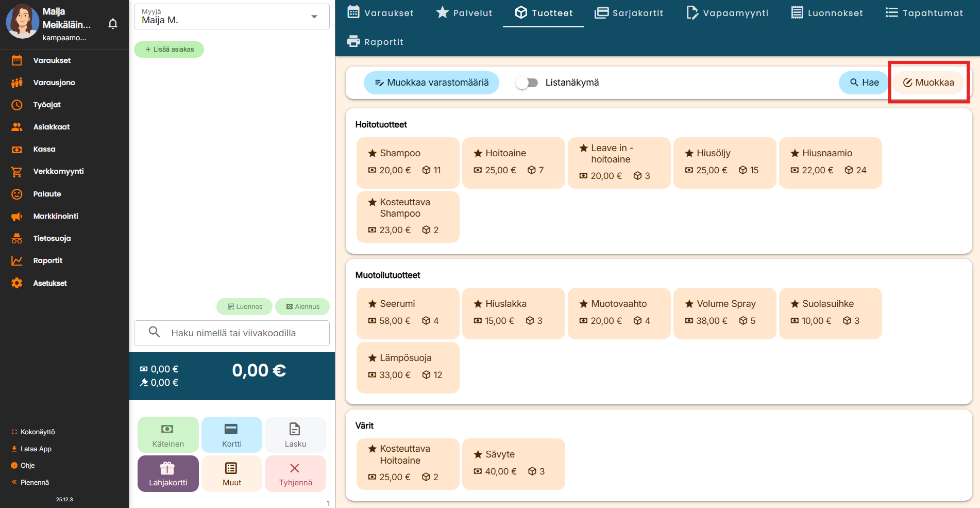Expand the Myyjä seller dropdown
The image size is (980, 508).
coord(314,17)
